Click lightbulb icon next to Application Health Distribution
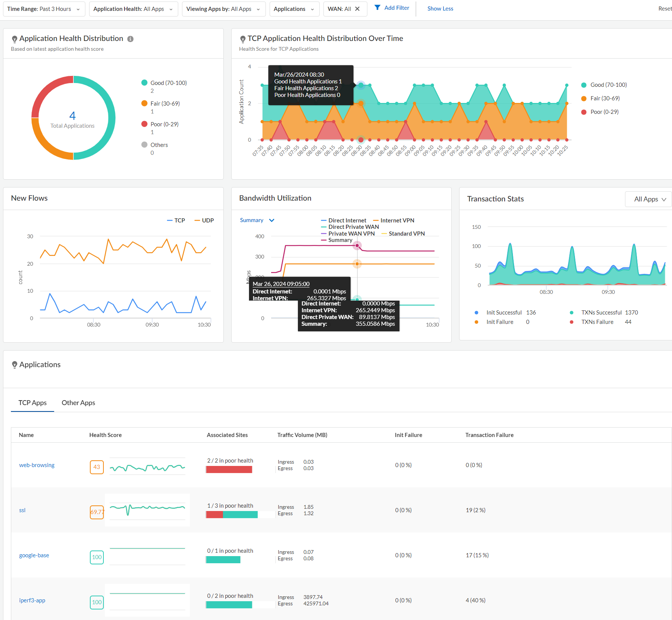The width and height of the screenshot is (672, 620). (x=15, y=39)
